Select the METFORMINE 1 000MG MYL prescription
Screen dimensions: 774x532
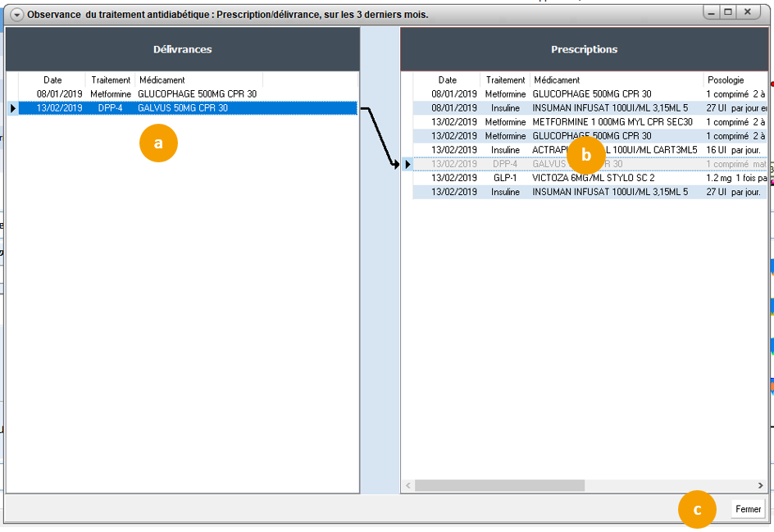coord(590,122)
